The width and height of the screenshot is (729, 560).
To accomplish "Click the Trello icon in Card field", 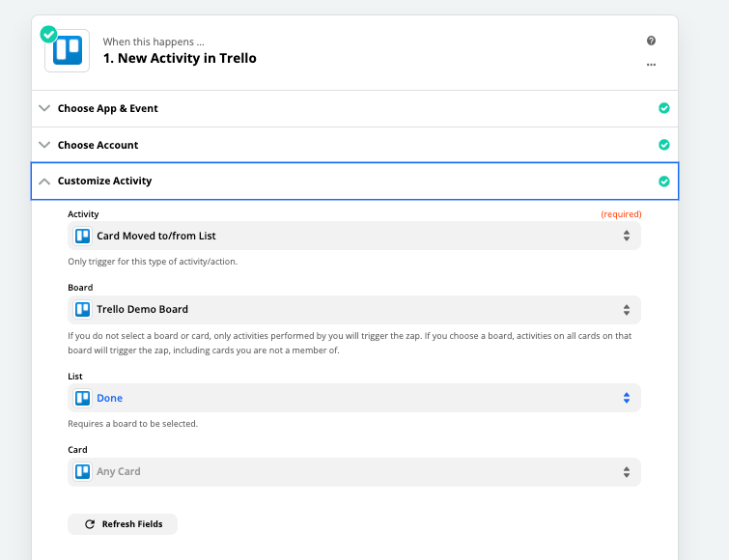I will coord(83,472).
